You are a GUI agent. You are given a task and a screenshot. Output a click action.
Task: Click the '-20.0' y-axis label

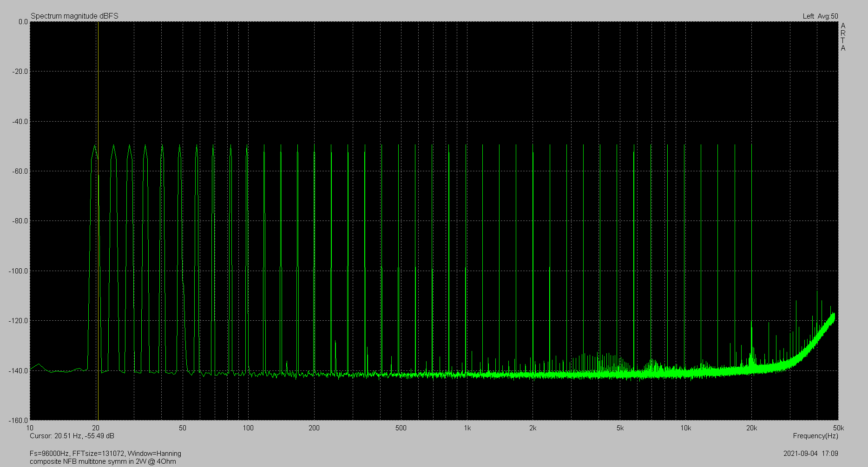click(20, 71)
